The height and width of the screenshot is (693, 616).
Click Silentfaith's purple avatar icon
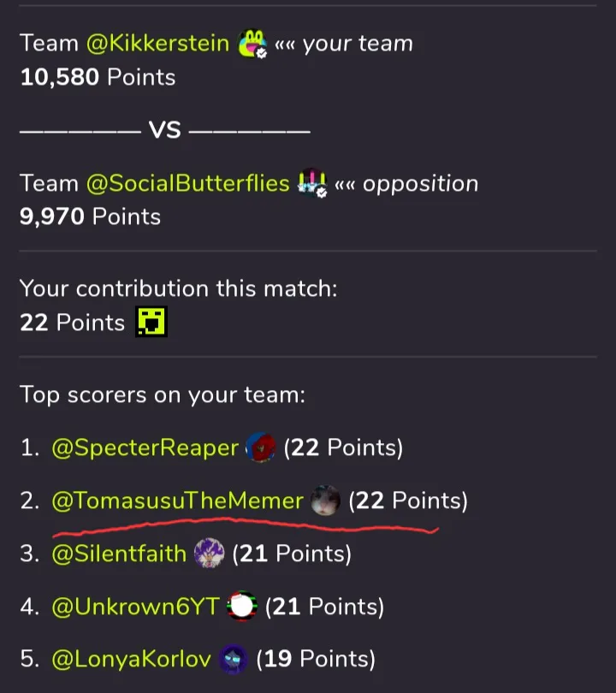point(209,554)
